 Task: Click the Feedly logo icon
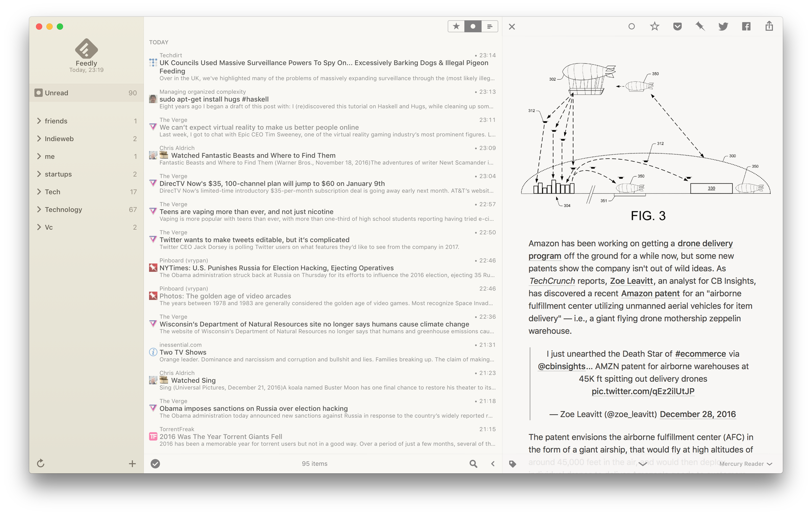tap(86, 49)
